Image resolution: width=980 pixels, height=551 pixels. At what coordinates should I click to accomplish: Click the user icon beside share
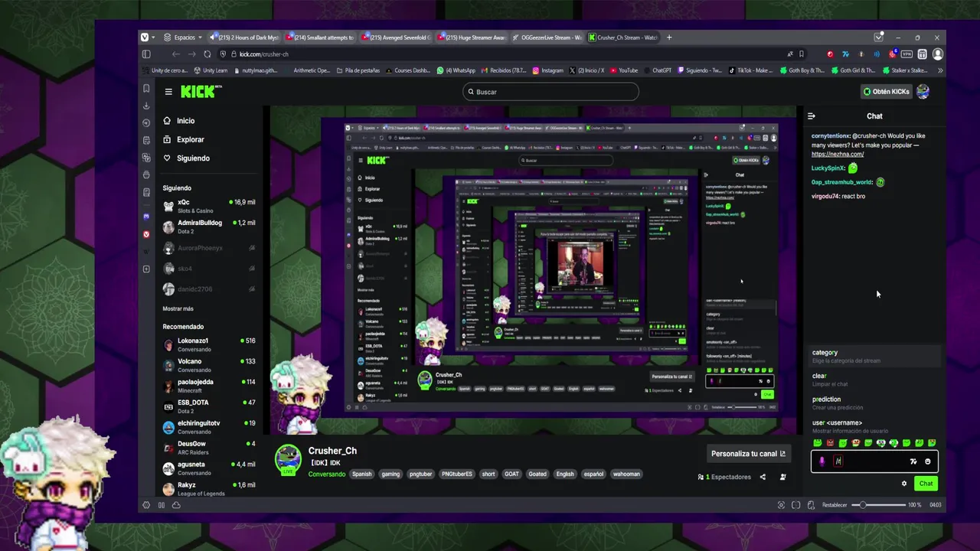[782, 478]
